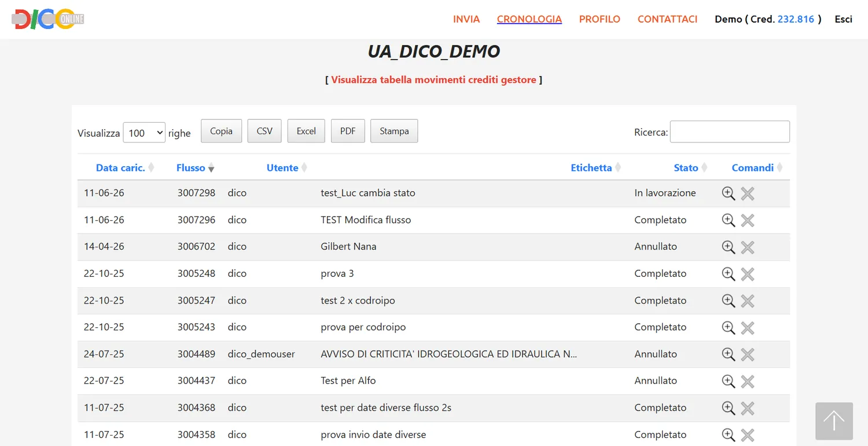
Task: Sort table by Flusso column
Action: point(191,168)
